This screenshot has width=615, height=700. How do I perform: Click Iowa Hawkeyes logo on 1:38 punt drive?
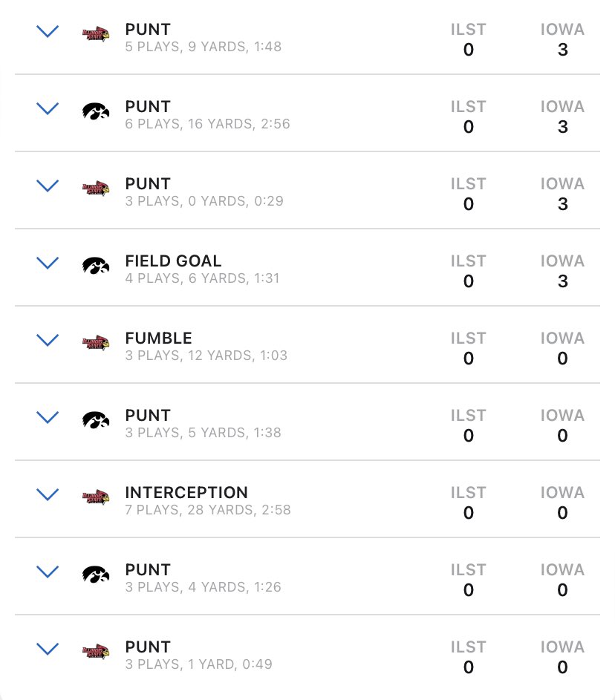96,420
